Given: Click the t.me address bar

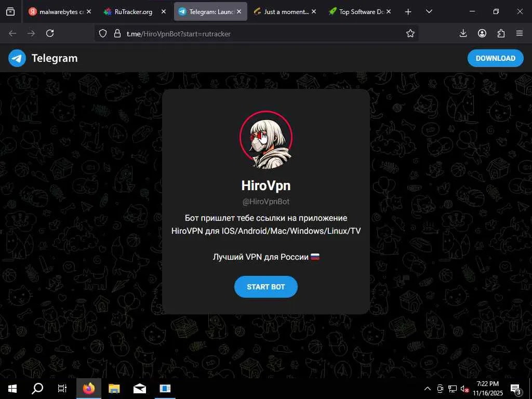Looking at the screenshot, I should pyautogui.click(x=256, y=34).
